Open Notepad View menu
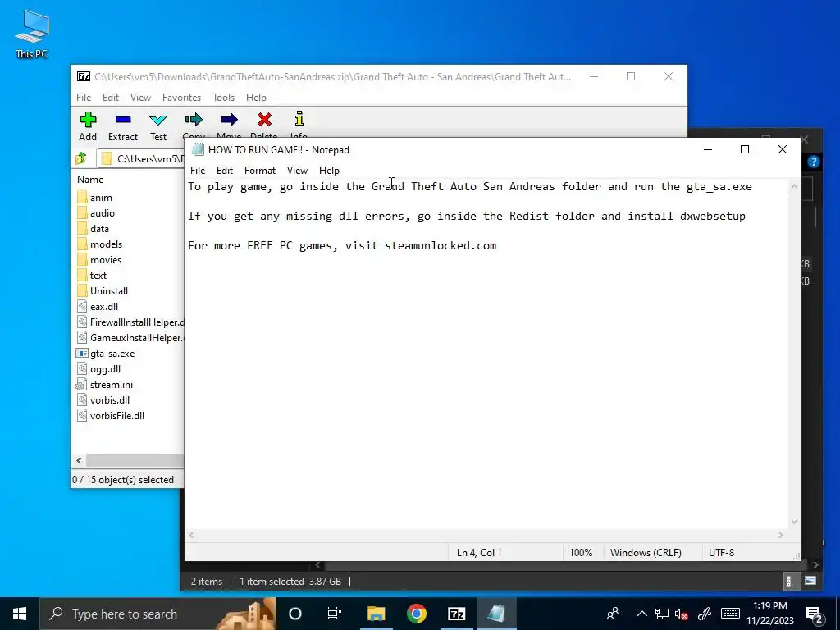The width and height of the screenshot is (840, 630). click(x=297, y=171)
